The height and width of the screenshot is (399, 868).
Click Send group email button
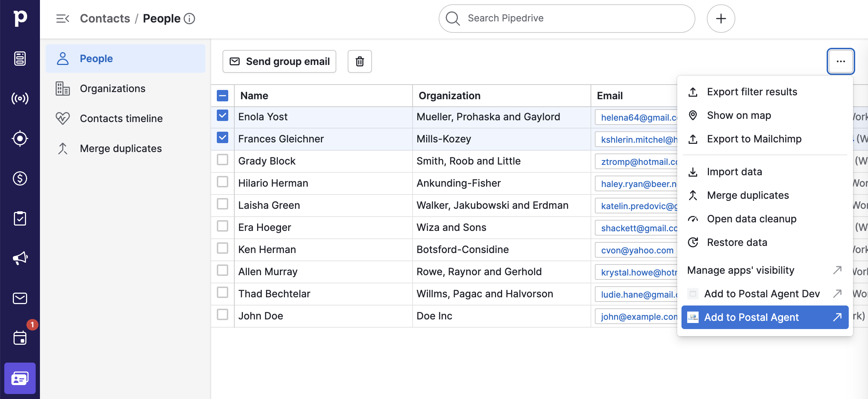[279, 61]
